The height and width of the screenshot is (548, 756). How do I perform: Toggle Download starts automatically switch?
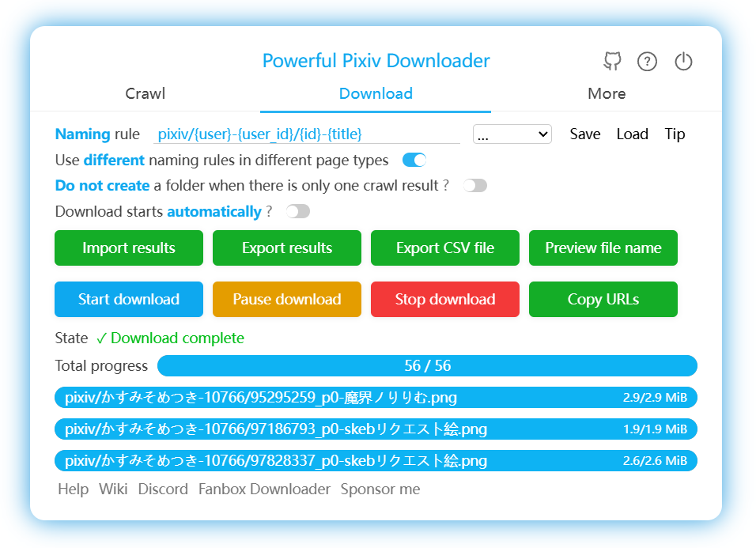(x=298, y=211)
